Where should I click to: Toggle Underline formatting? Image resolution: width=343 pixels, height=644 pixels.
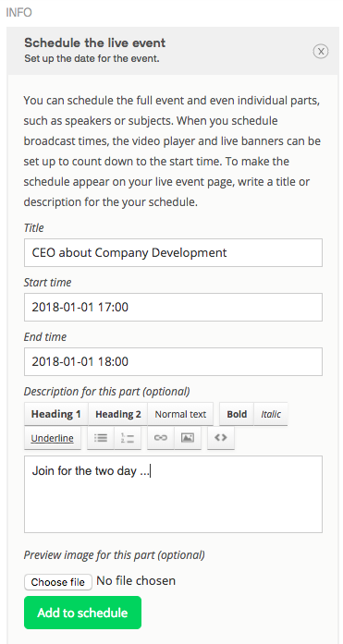point(52,438)
